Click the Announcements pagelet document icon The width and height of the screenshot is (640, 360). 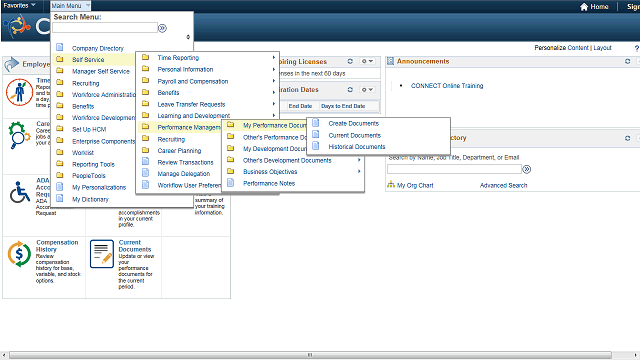390,61
